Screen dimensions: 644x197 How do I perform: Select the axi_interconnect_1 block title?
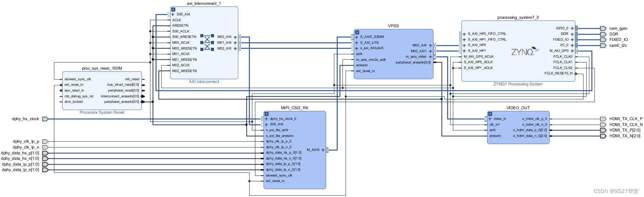pyautogui.click(x=204, y=3)
